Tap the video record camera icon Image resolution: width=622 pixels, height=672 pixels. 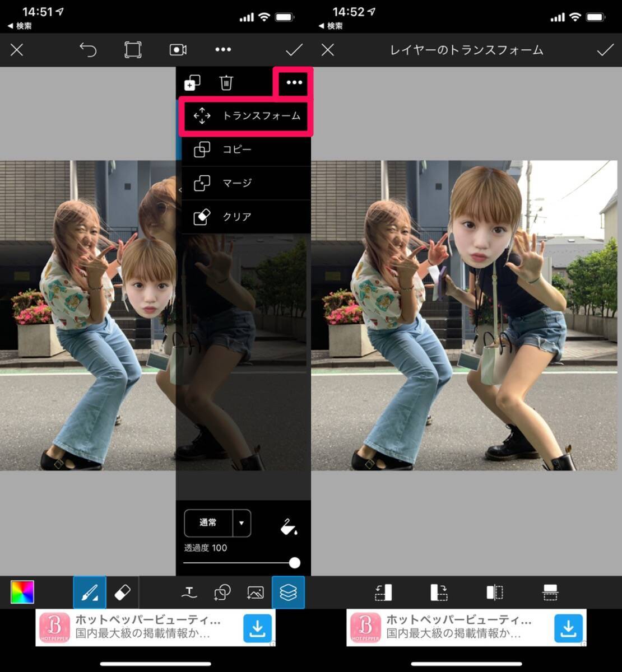178,50
